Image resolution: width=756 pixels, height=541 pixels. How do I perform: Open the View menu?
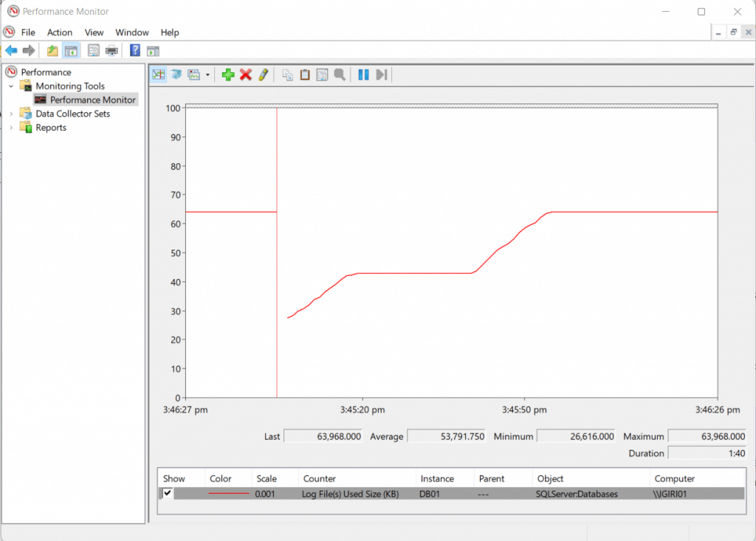94,32
